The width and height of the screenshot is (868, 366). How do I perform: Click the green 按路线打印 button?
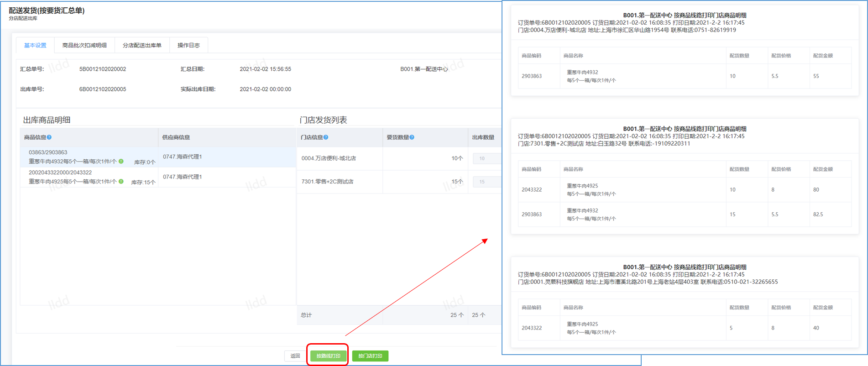(328, 356)
